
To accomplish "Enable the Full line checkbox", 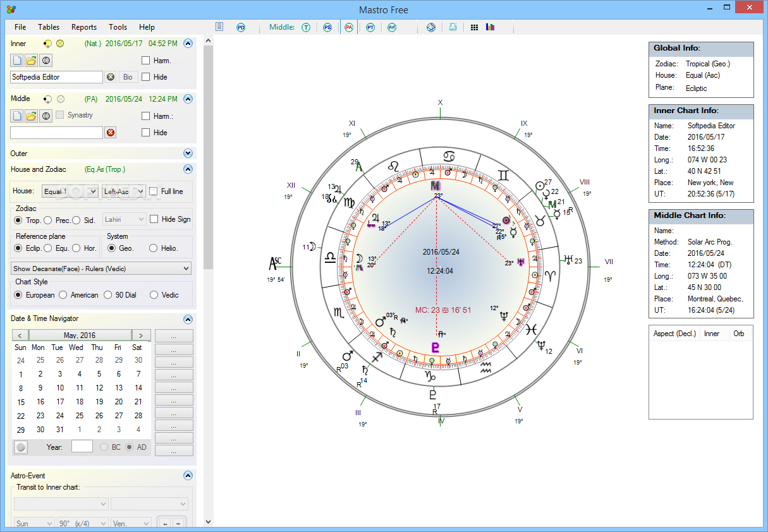I will pyautogui.click(x=153, y=191).
